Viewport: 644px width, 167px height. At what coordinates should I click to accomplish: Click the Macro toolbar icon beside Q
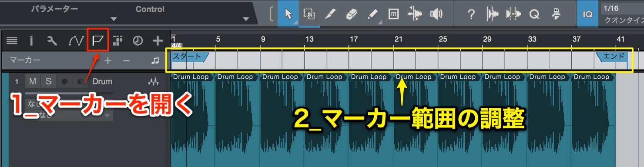(x=556, y=14)
